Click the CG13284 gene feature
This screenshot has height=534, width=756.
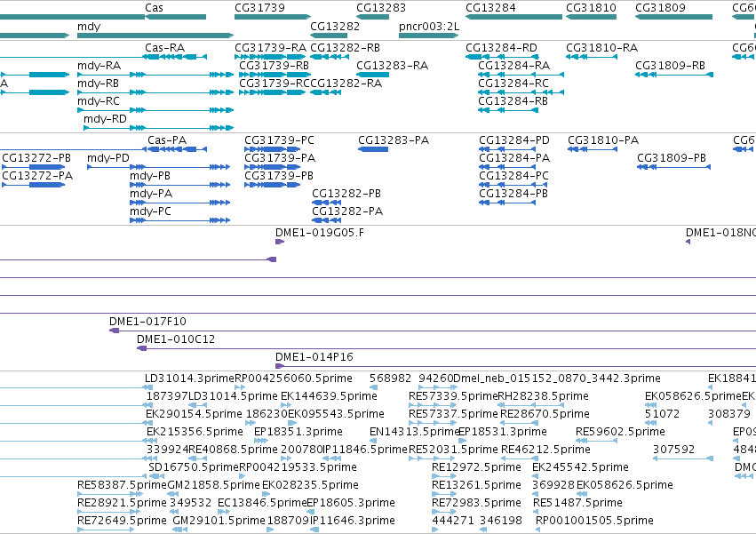[x=514, y=17]
